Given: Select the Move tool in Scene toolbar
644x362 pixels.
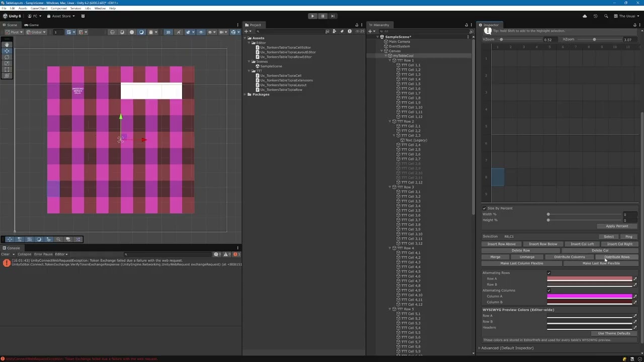Looking at the screenshot, I should [7, 51].
